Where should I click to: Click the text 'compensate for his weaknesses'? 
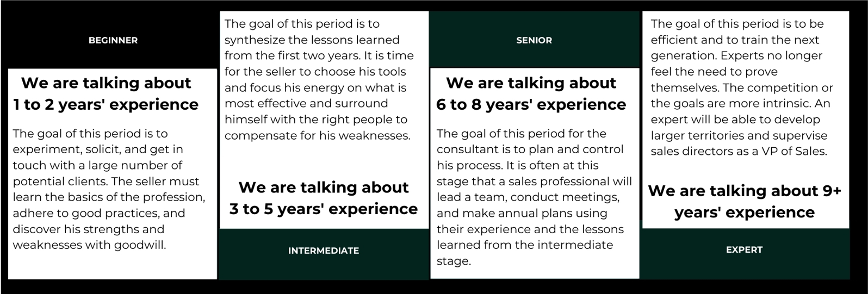click(x=318, y=135)
